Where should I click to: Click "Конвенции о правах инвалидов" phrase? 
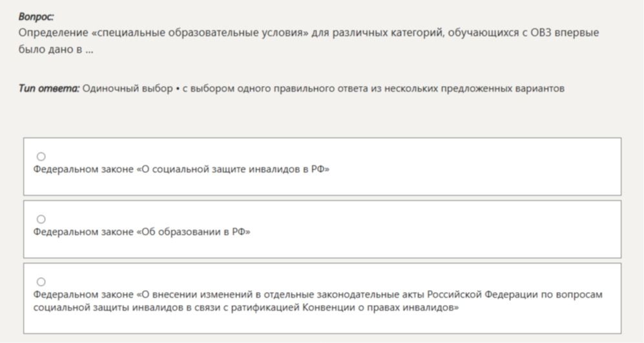[x=380, y=307]
